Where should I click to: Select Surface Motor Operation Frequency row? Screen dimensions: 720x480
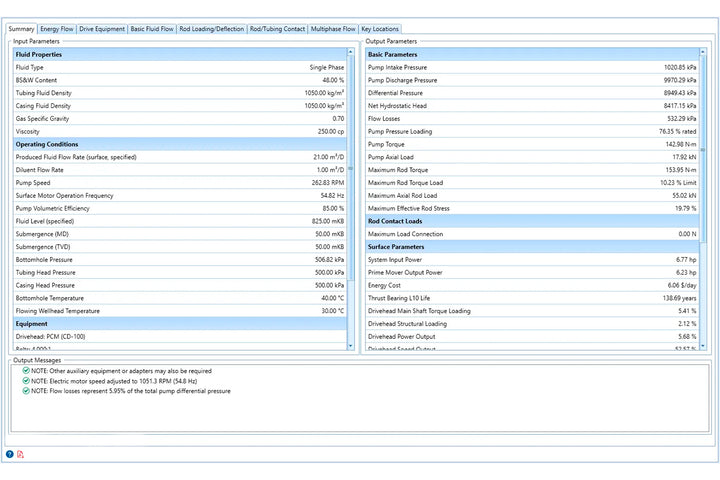(180, 196)
